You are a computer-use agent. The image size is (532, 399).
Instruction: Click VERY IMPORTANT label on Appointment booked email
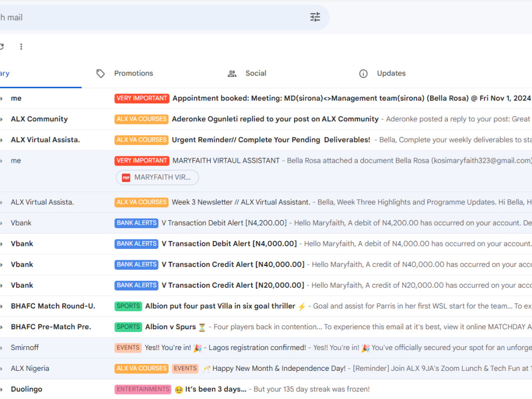coord(142,98)
